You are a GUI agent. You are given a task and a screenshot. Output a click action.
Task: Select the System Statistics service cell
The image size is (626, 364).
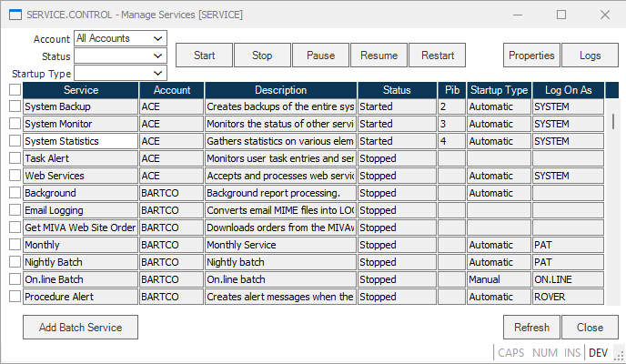[x=81, y=141]
